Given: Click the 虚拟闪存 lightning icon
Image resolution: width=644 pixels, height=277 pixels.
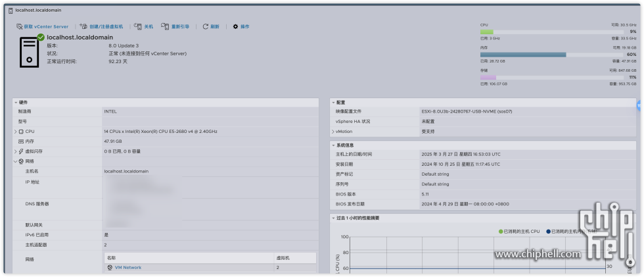Looking at the screenshot, I should coord(21,151).
